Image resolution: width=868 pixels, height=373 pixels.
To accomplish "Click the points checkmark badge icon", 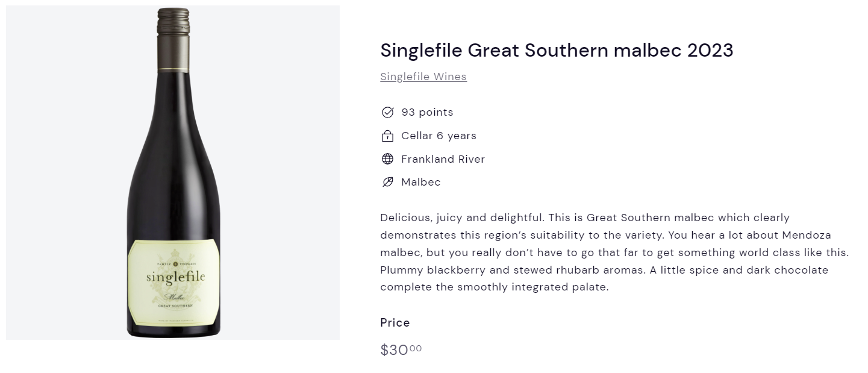I will point(387,113).
